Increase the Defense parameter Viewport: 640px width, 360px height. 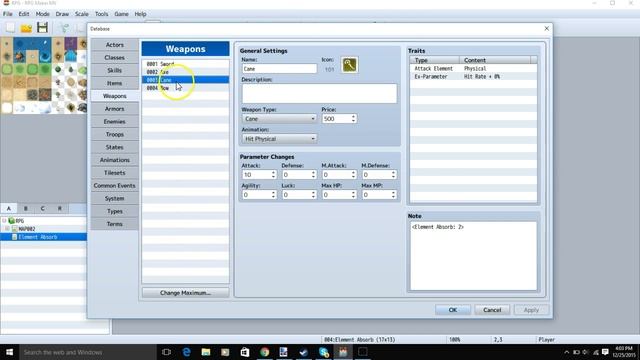tap(313, 172)
